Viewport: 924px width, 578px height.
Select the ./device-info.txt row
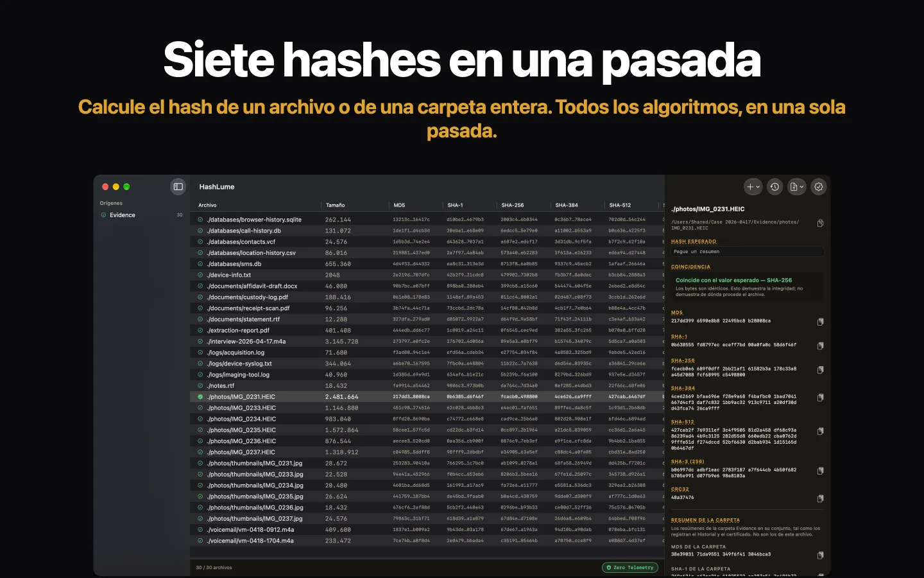click(x=427, y=275)
